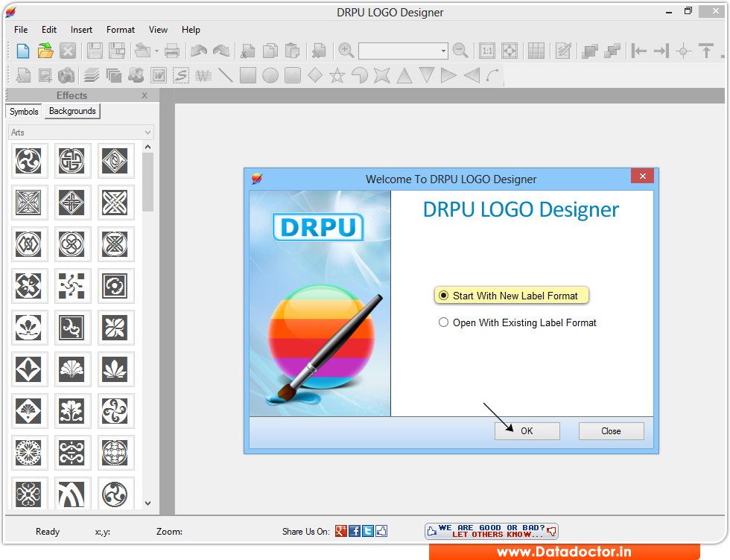Create a new label document
This screenshot has width=730, height=560.
pyautogui.click(x=22, y=51)
